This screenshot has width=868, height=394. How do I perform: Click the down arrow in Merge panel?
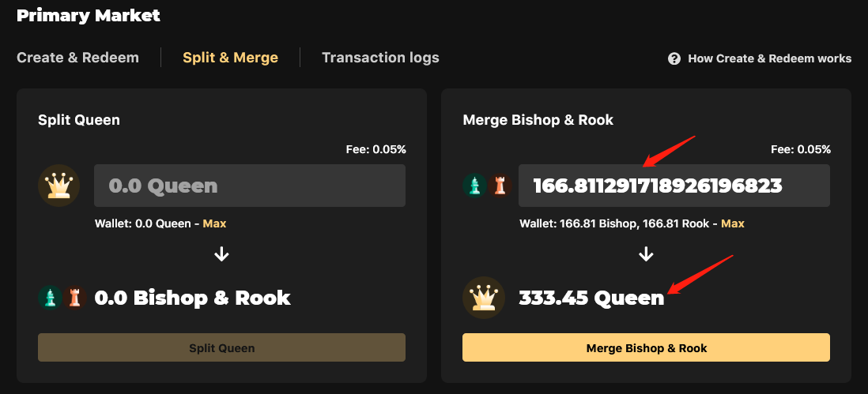[646, 253]
